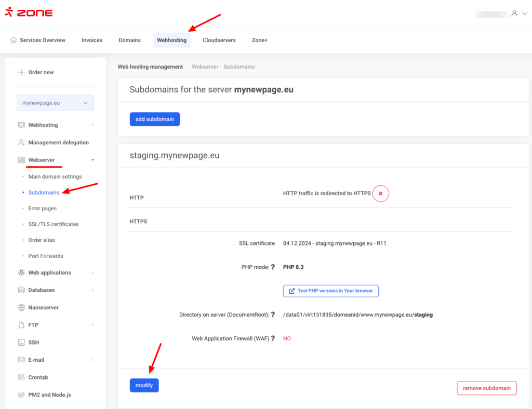Click the WordPress icon for Web applications
This screenshot has width=532, height=409.
point(21,272)
